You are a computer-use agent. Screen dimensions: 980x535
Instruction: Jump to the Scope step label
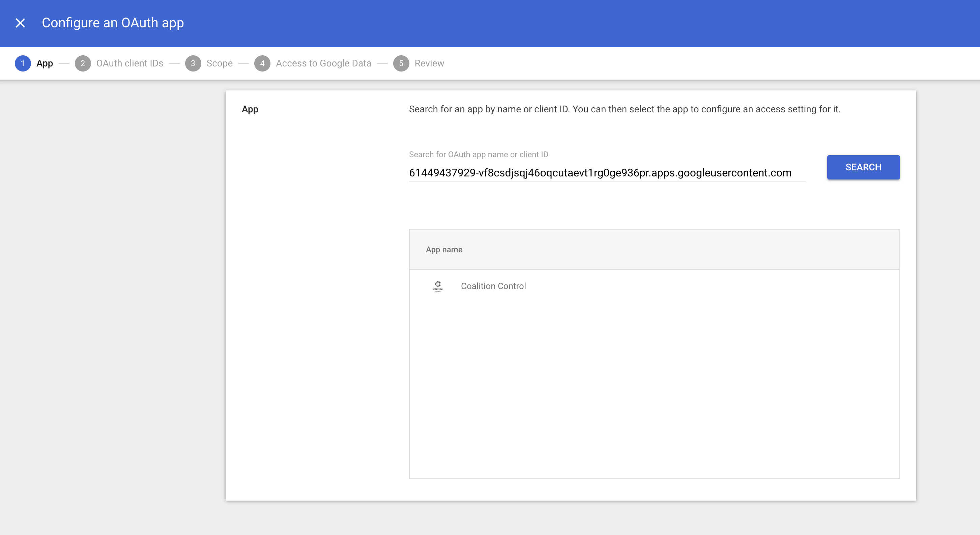220,63
